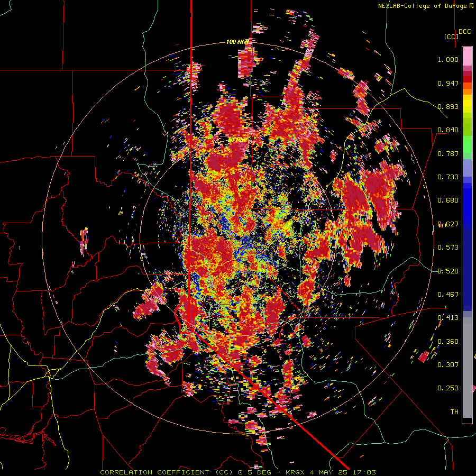The width and height of the screenshot is (476, 476).
Task: Select the 0.893 legend value
Action: coord(448,106)
